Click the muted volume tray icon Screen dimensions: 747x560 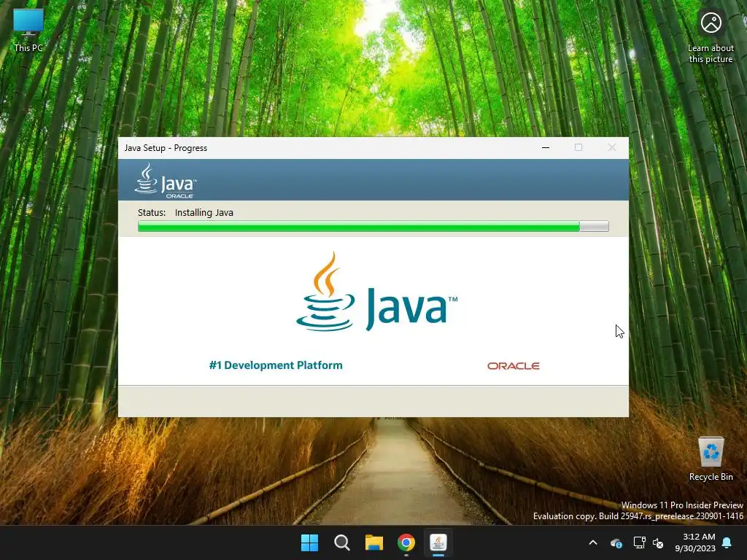(x=658, y=542)
